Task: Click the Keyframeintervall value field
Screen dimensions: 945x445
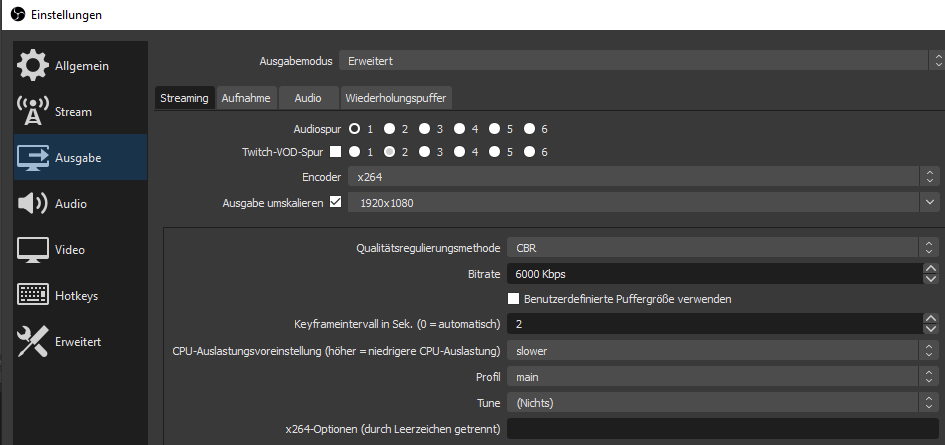Action: coord(715,324)
